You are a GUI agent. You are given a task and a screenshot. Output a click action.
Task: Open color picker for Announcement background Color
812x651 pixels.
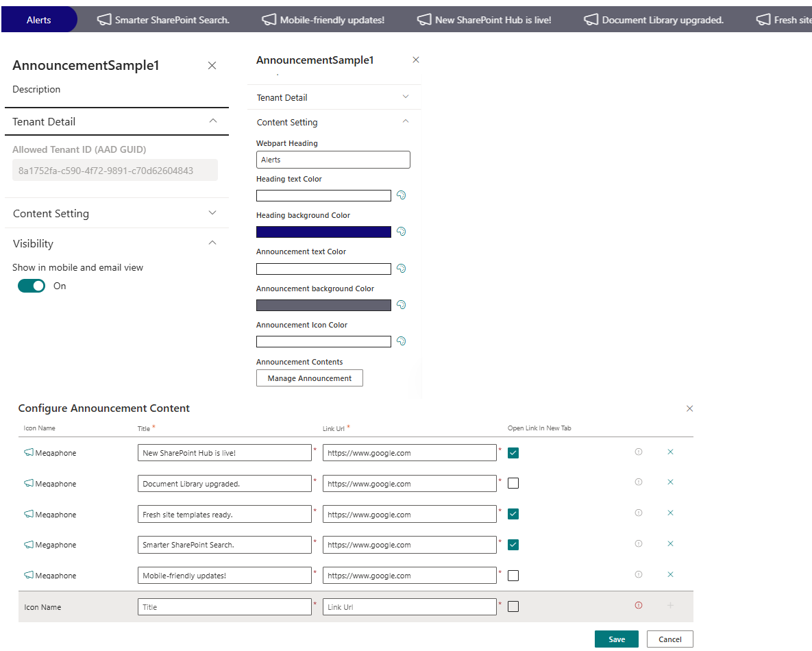tap(402, 305)
